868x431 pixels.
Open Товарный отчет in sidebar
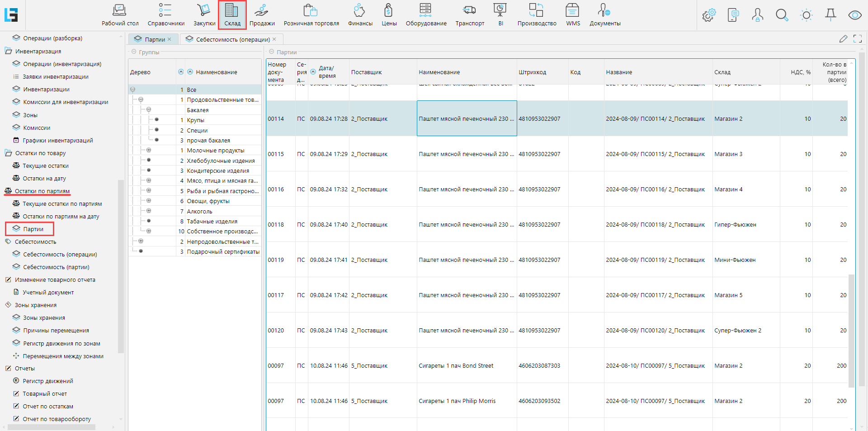click(x=45, y=394)
